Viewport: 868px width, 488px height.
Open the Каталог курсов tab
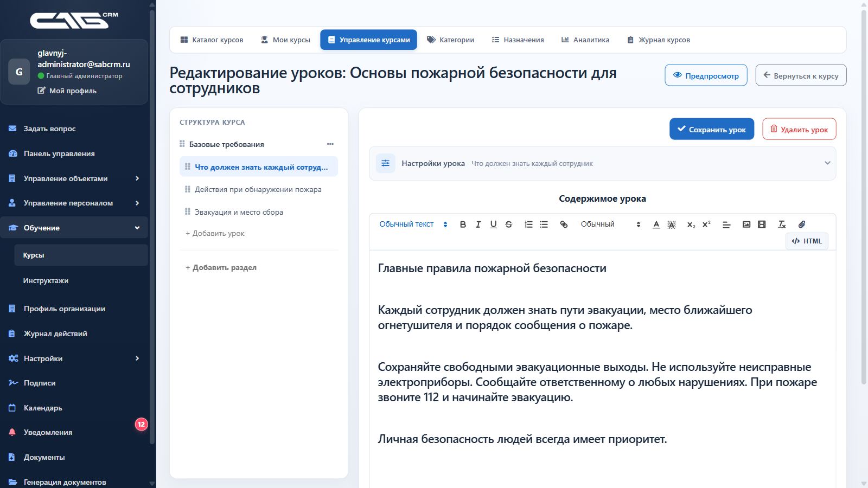coord(212,40)
